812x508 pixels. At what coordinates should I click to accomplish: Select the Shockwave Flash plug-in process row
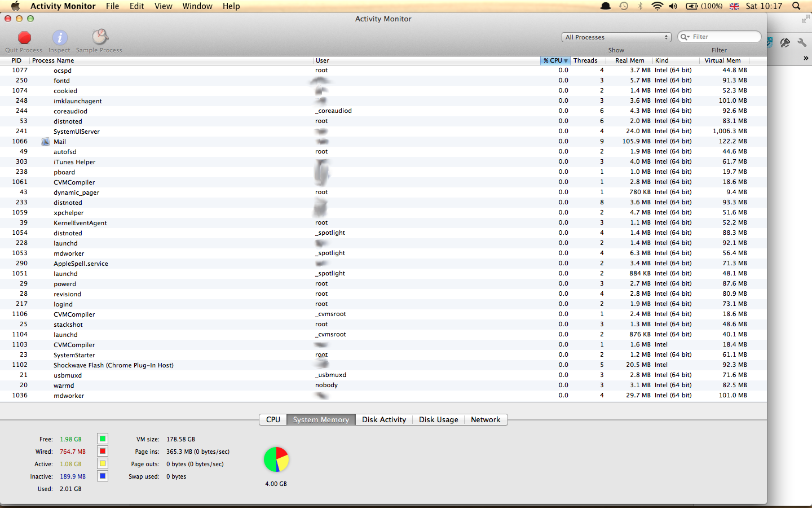[x=383, y=365]
